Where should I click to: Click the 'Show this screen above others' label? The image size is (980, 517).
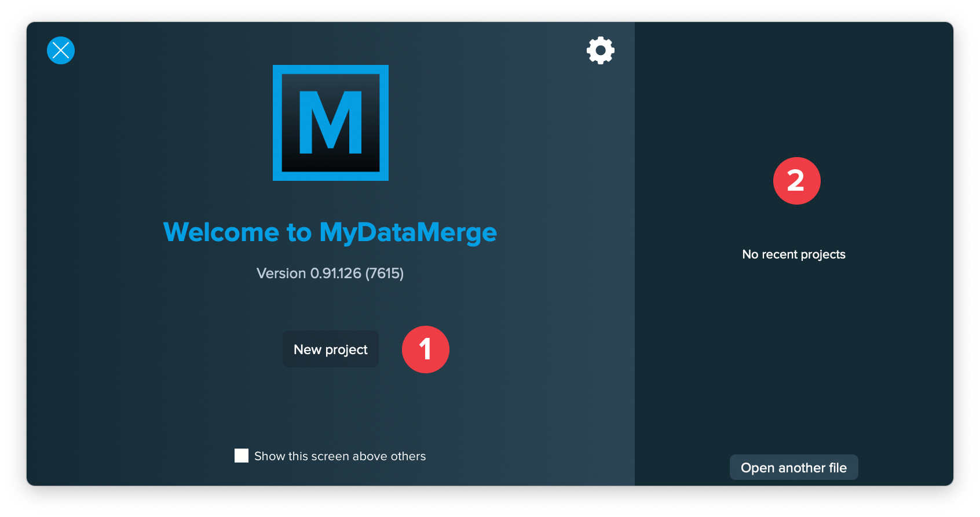pos(340,456)
